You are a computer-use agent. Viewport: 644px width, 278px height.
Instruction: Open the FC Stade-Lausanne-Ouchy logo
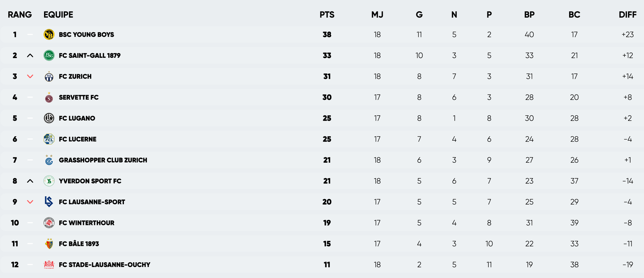coord(49,264)
